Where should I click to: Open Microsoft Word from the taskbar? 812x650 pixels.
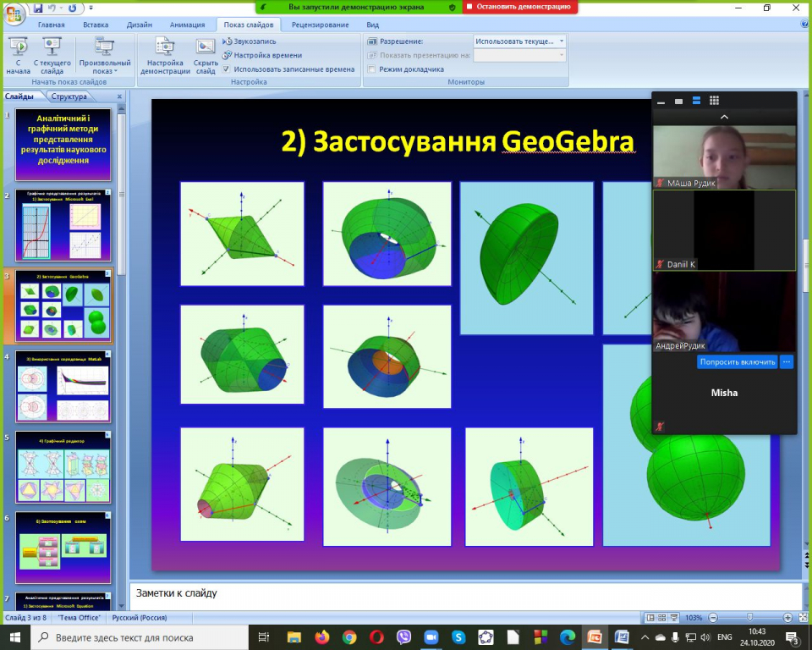(x=622, y=637)
